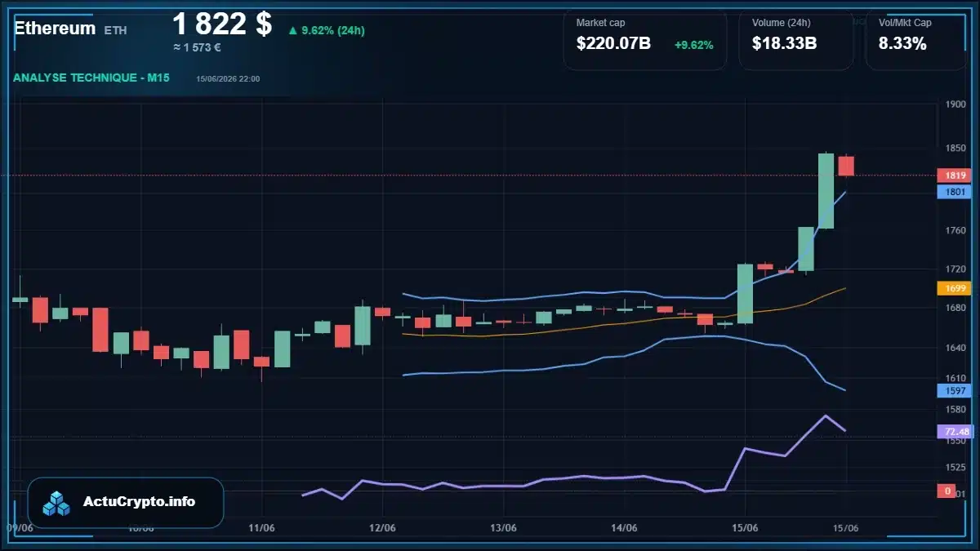Click the last red candle on the chart
This screenshot has height=551, width=980.
846,165
